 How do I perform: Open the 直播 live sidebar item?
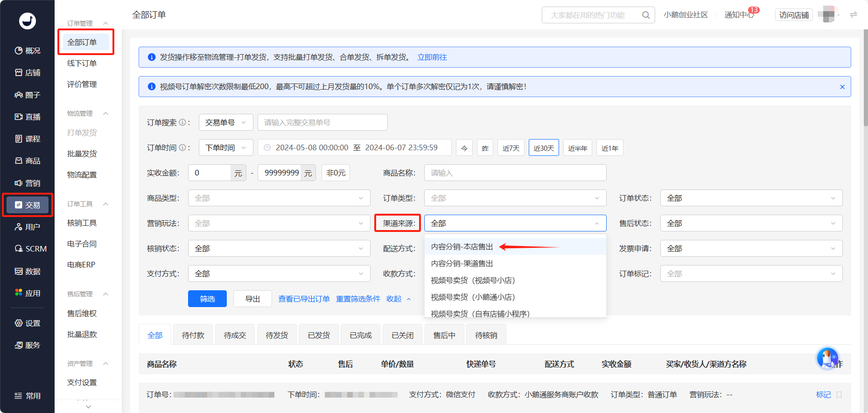[x=27, y=117]
